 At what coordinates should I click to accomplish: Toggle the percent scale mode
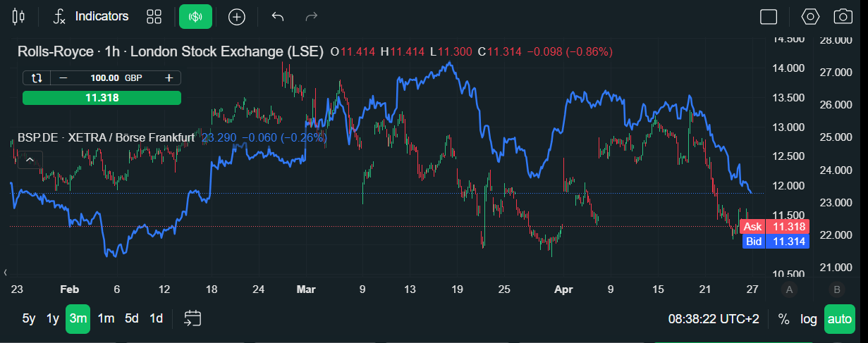(x=783, y=319)
